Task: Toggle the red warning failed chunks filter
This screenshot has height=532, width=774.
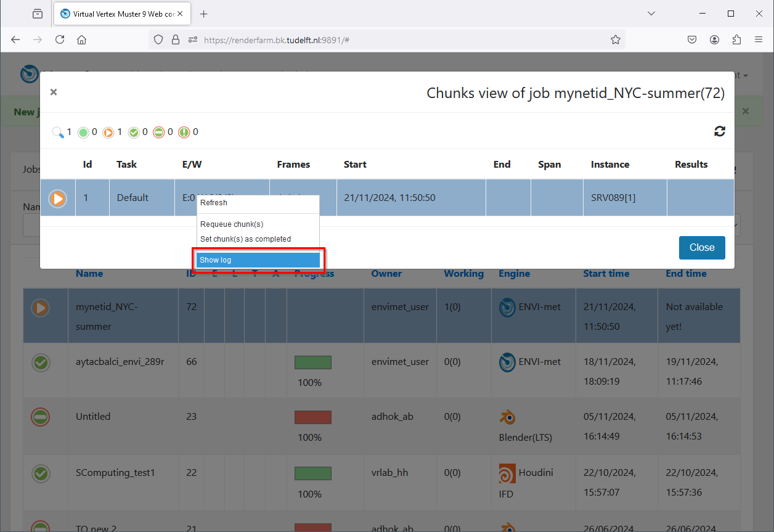Action: pyautogui.click(x=184, y=132)
